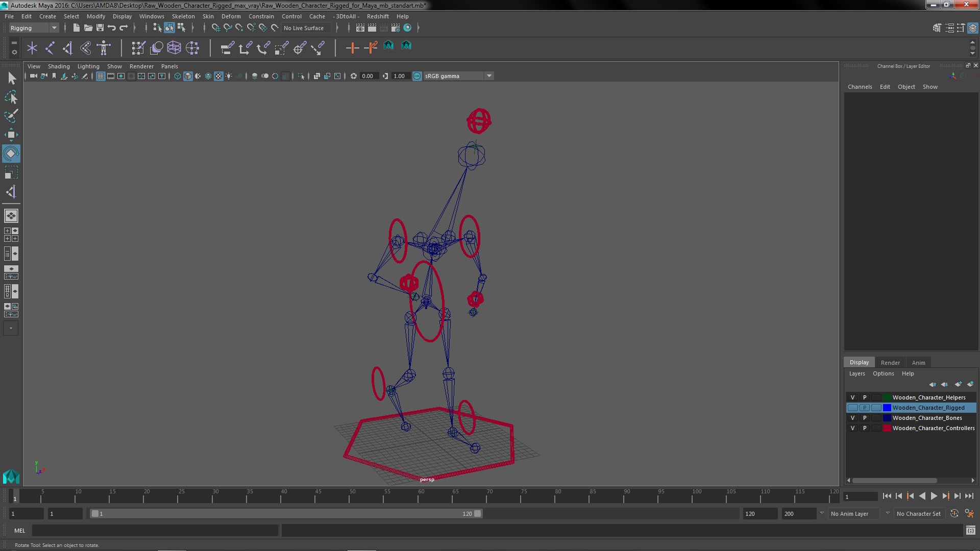Click the Scale tool icon
980x551 pixels.
coord(11,172)
